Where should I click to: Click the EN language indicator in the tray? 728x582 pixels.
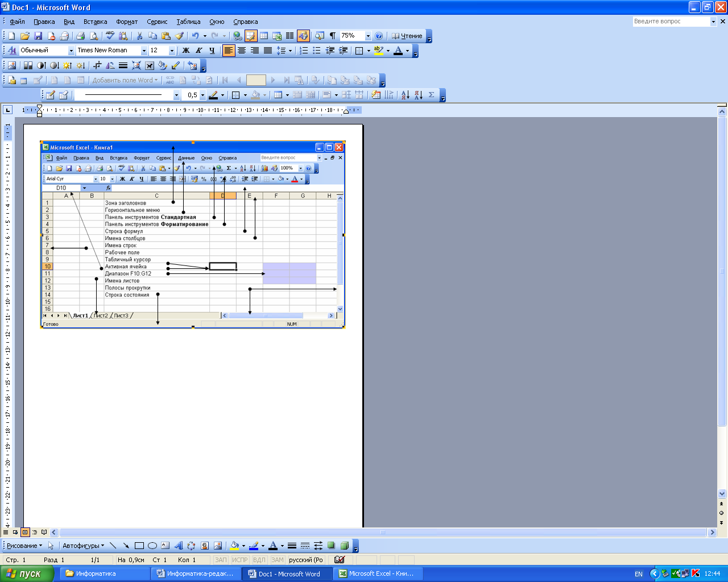(x=639, y=574)
